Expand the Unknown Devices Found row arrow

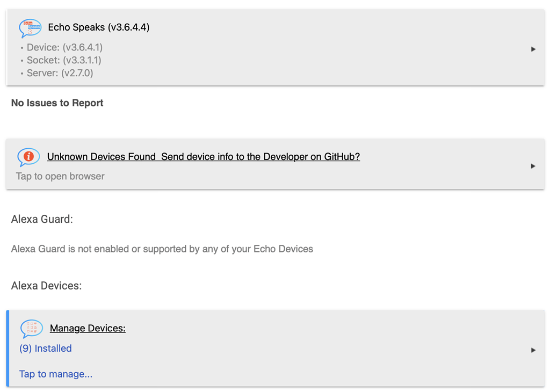tap(533, 166)
